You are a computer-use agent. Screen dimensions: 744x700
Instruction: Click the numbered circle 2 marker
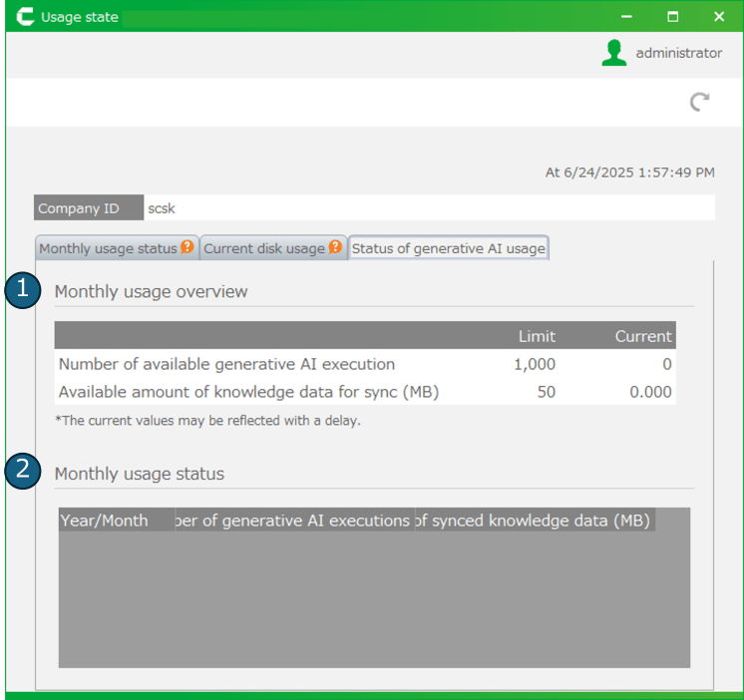(22, 472)
